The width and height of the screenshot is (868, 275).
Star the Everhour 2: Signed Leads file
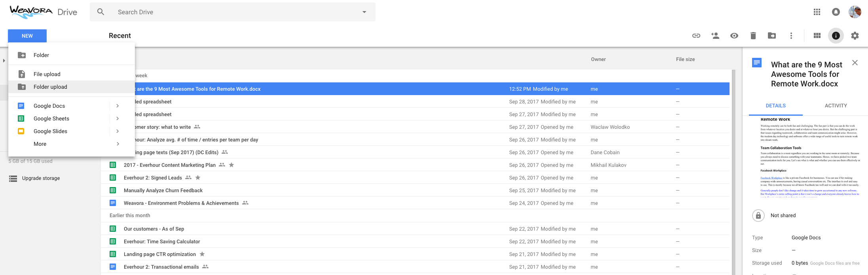click(198, 178)
